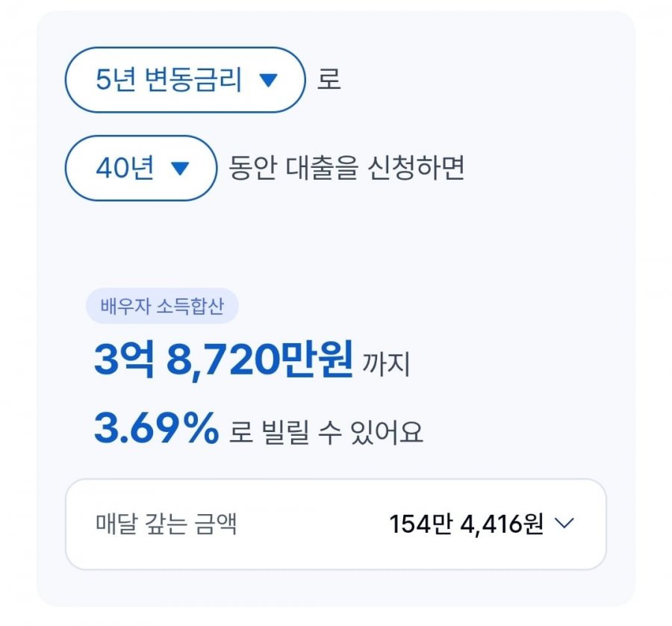Tap the 배우자 소득합산 badge

pos(162,306)
